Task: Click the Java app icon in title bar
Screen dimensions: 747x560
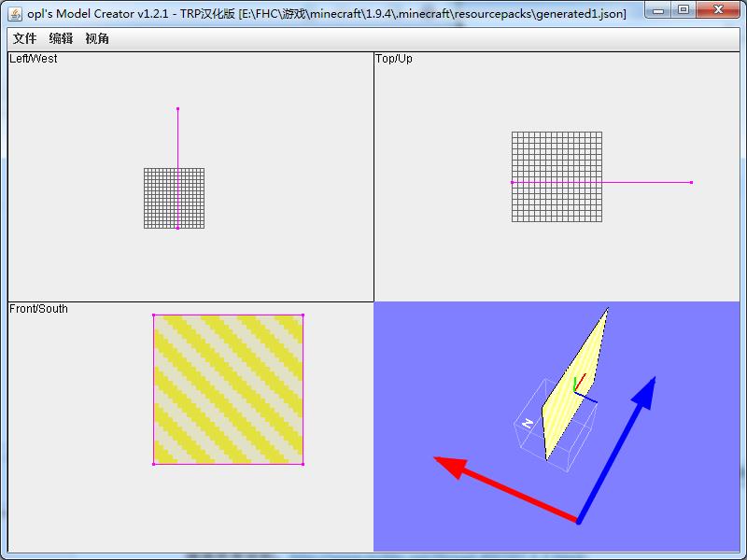Action: [x=15, y=12]
